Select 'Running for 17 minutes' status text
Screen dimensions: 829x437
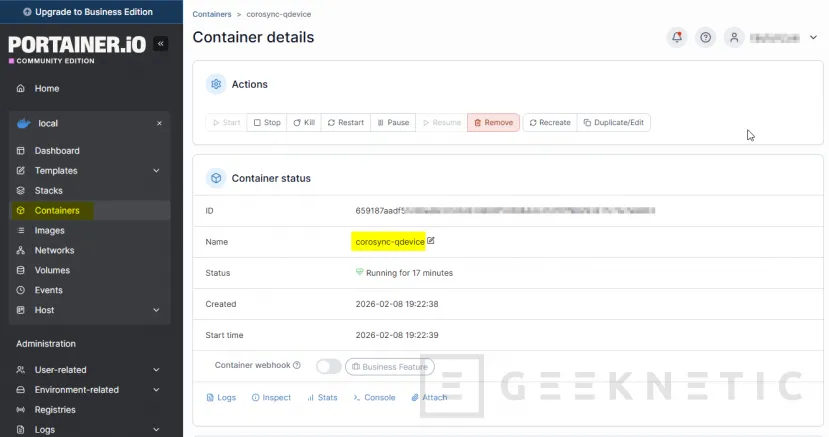[409, 273]
